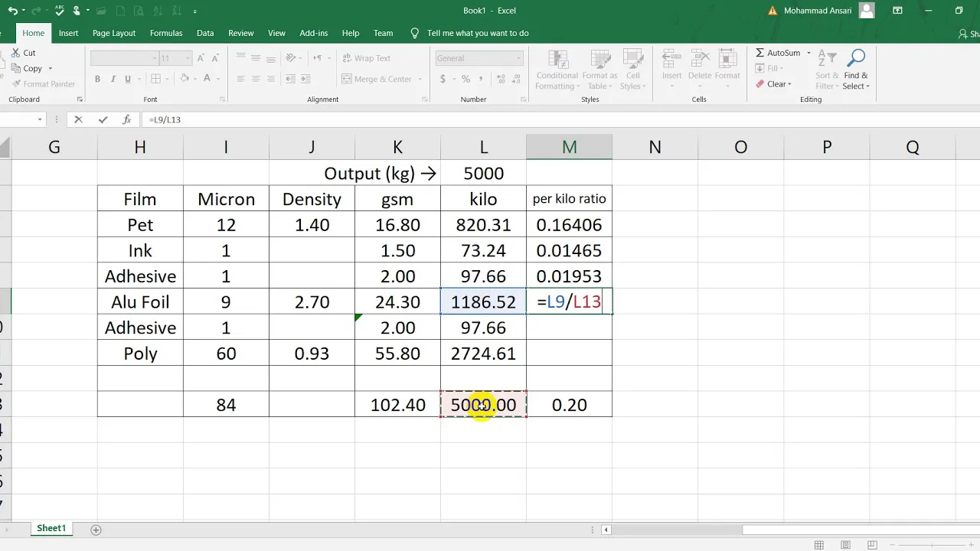Confirm formula entry with the check mark
The image size is (980, 551).
pos(103,119)
